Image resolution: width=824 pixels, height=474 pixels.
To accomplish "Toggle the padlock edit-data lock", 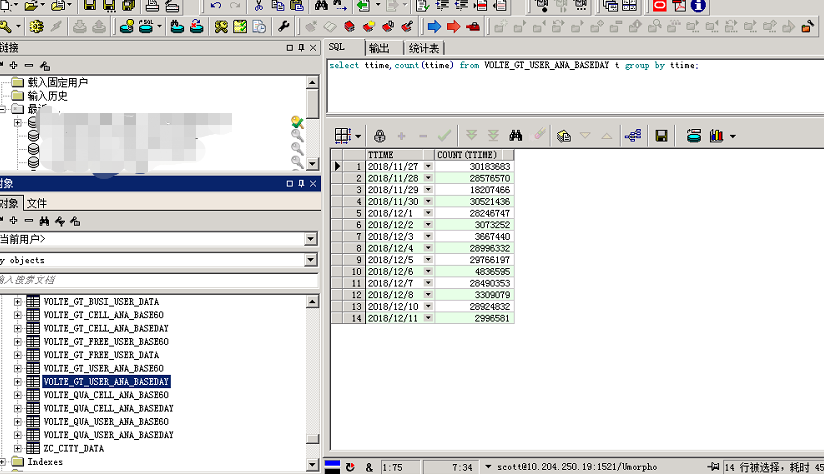I will (x=379, y=136).
